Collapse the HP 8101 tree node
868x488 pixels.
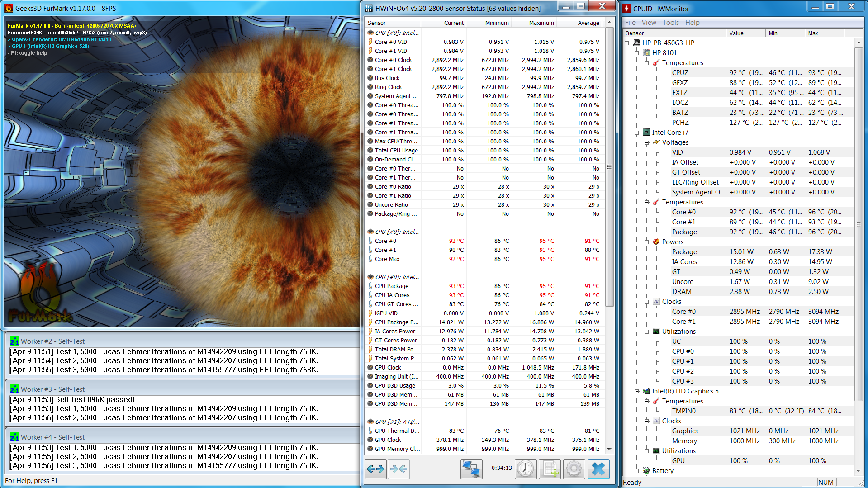click(637, 53)
